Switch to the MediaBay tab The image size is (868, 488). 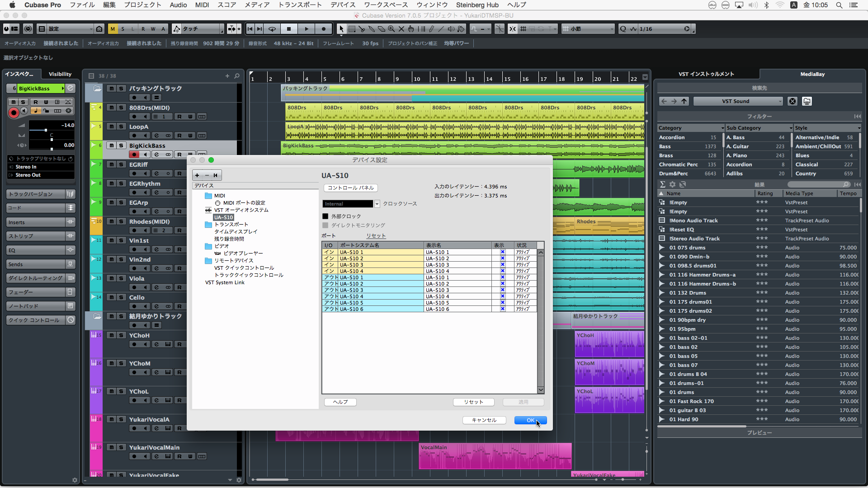[812, 74]
